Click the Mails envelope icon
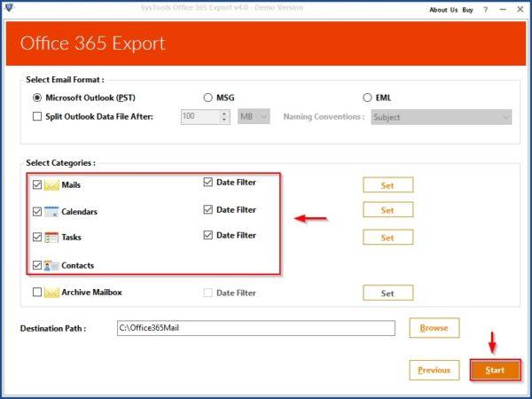The image size is (532, 399). (51, 185)
